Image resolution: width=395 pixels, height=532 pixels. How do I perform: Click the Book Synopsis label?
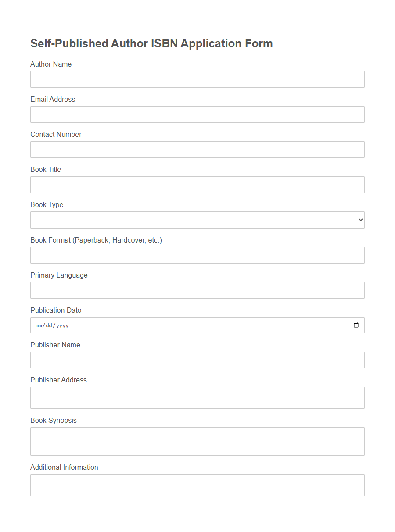[54, 420]
